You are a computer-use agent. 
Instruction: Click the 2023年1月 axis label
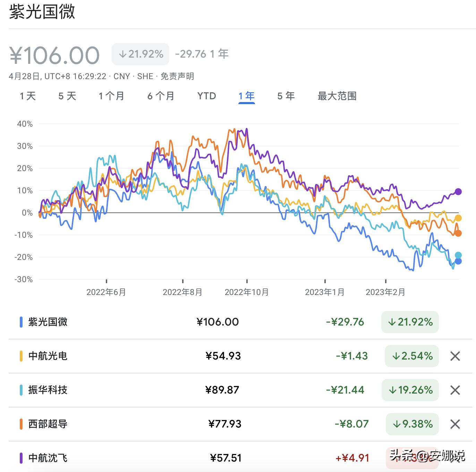(325, 292)
